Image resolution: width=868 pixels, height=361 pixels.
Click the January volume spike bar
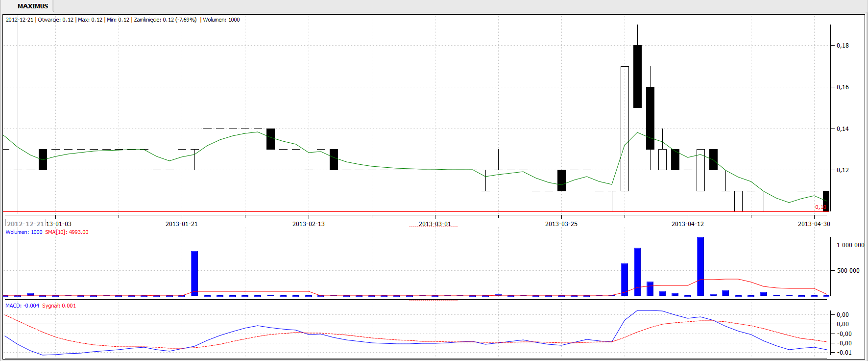(x=194, y=273)
